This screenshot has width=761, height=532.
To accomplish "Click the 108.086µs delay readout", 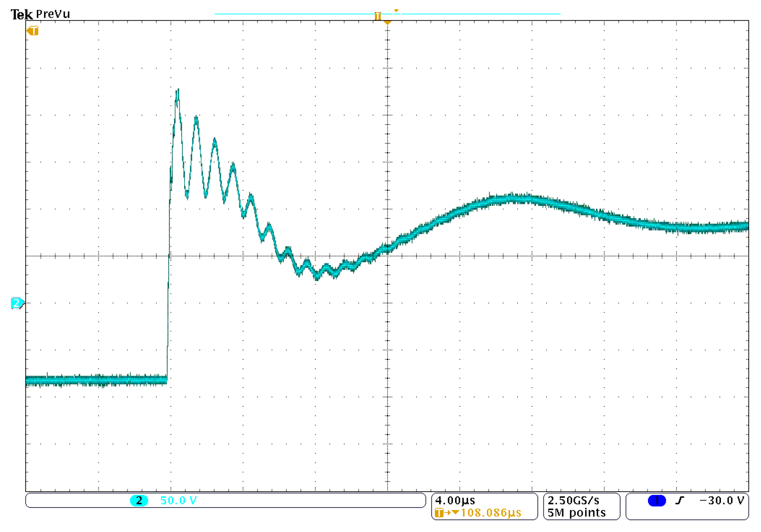I will 491,512.
